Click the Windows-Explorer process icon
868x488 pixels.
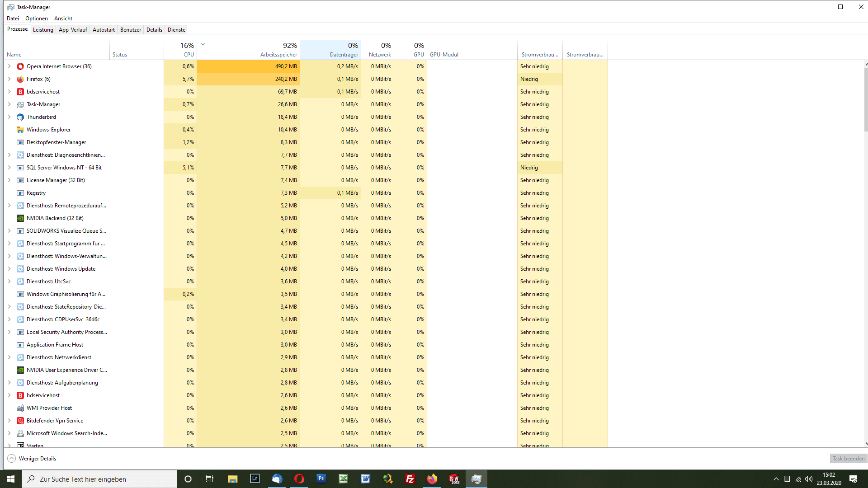click(20, 130)
